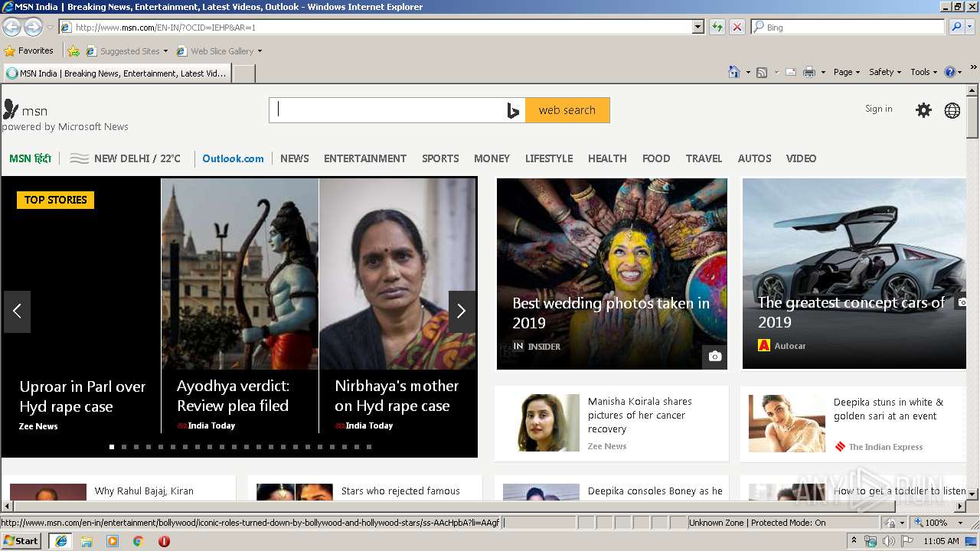Click the Add to Favorites bar star icon
The image size is (980, 551).
[x=73, y=51]
